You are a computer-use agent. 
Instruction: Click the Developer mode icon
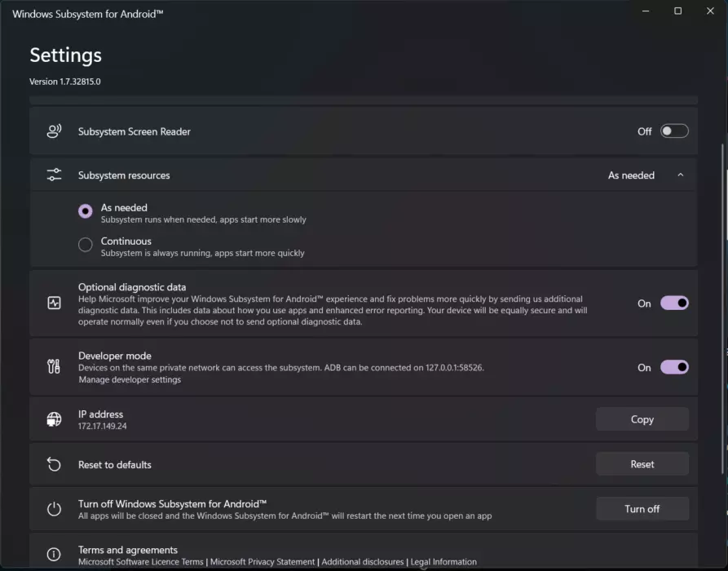(54, 366)
